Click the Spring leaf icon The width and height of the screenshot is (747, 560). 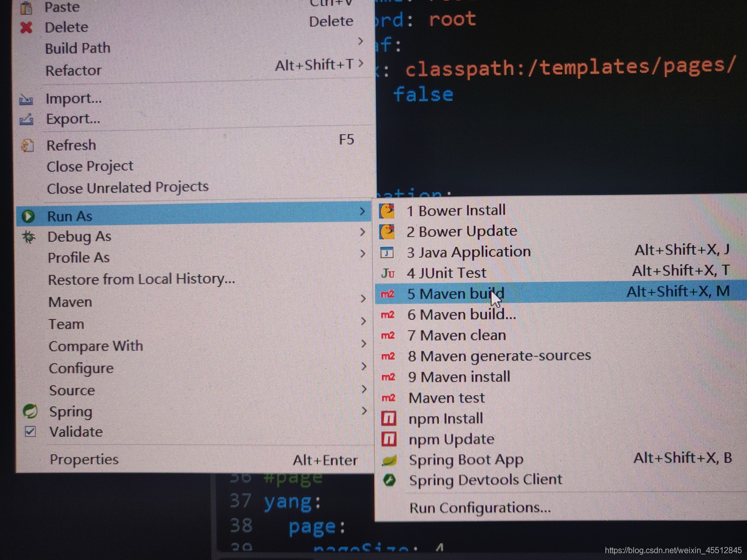click(x=30, y=411)
